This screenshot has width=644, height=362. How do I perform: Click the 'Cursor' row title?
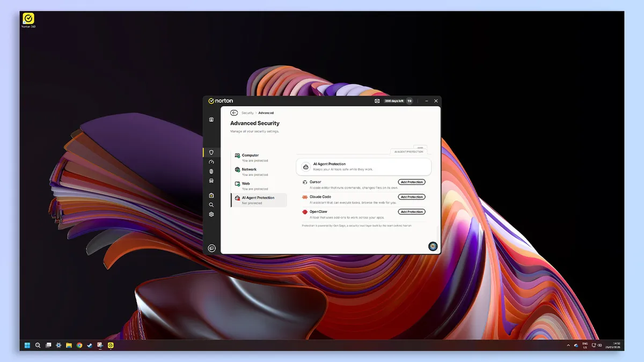point(316,182)
